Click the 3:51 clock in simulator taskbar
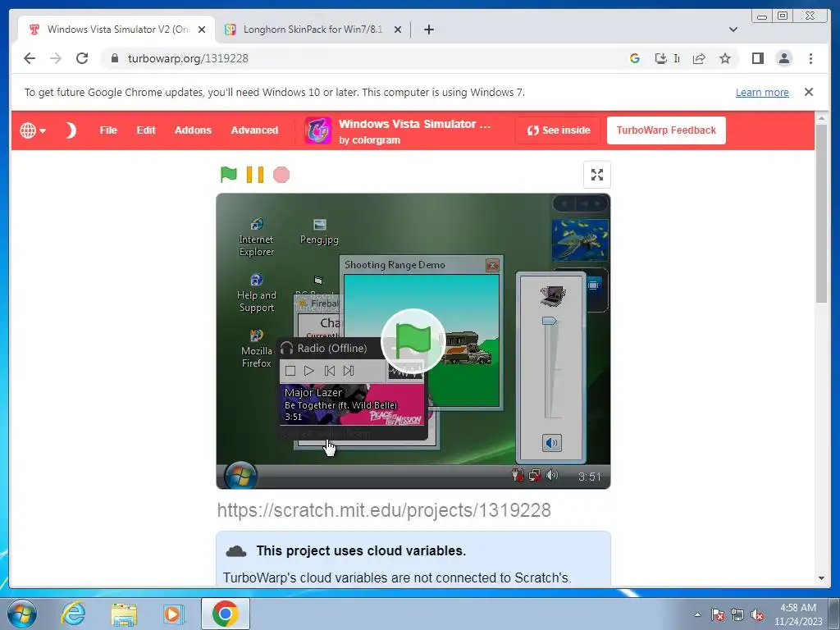The width and height of the screenshot is (840, 630). (x=589, y=477)
